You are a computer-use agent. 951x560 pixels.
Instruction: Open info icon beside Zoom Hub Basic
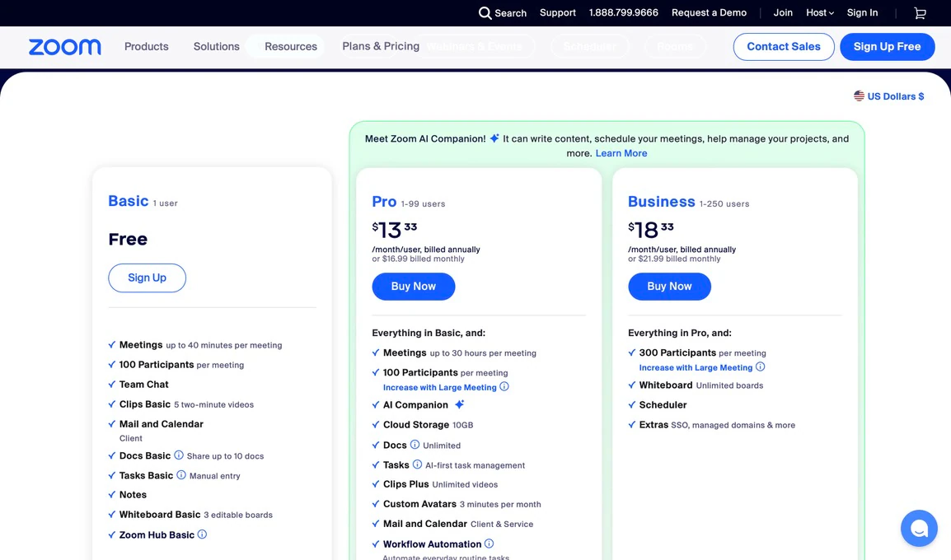[x=203, y=534]
